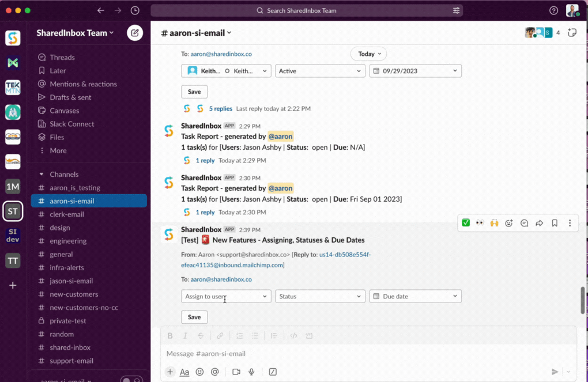Mention someone with @ icon
588x382 pixels.
pos(214,372)
